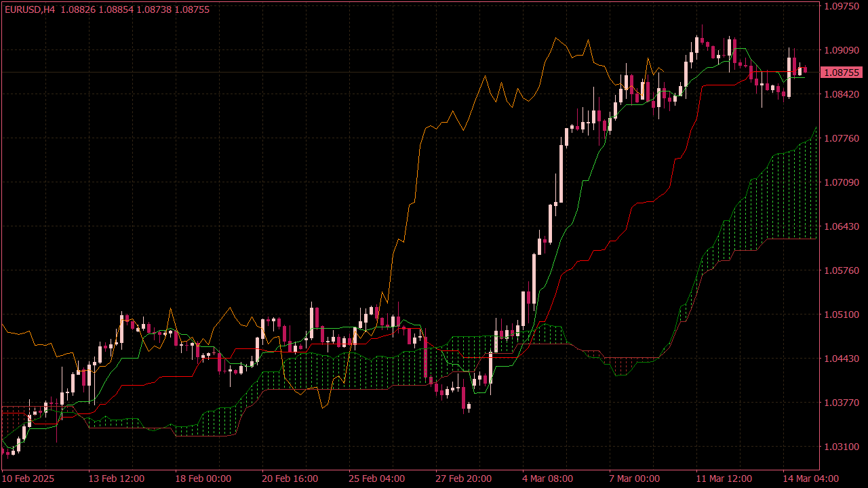Screen dimensions: 868x488
Task: Click the OHLC values 1.08826 1.08854 1.08738 1.08755
Action: point(134,9)
